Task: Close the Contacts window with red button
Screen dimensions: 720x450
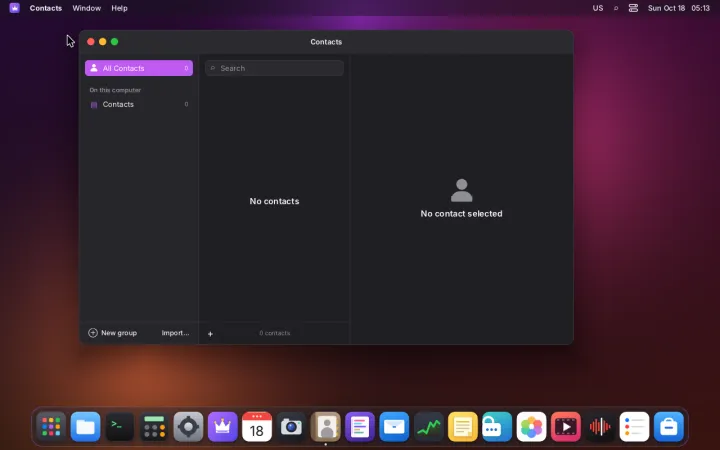Action: coord(90,42)
